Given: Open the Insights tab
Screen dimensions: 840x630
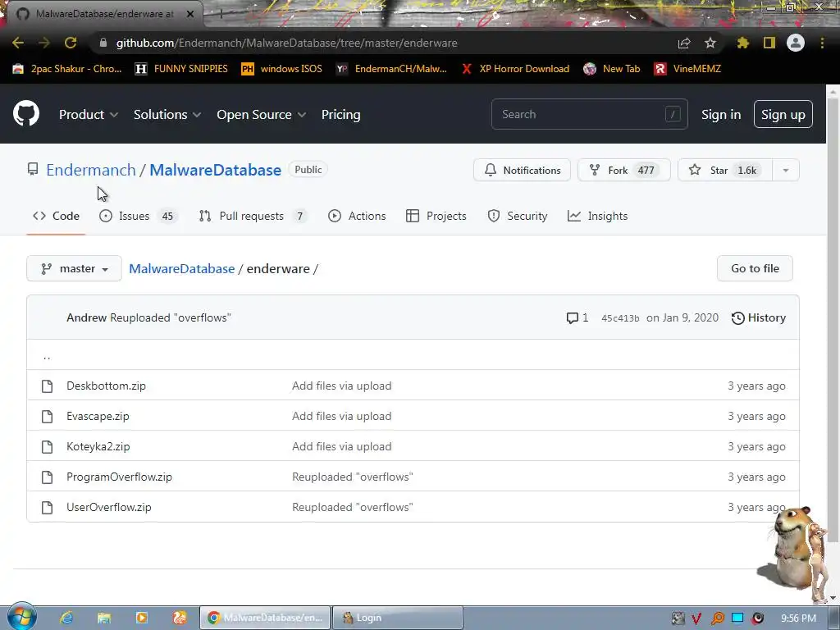Looking at the screenshot, I should (598, 216).
